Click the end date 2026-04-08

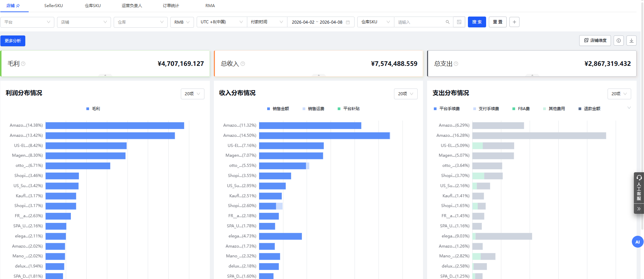point(331,22)
